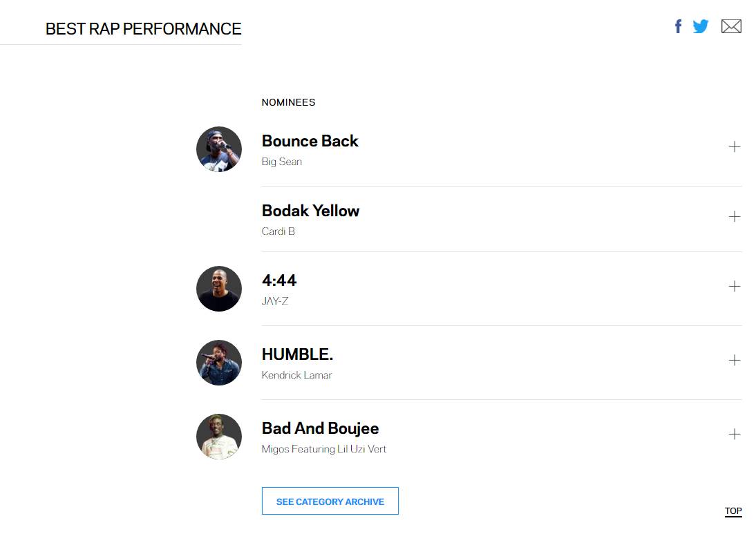Click JAY-Z's circular avatar
The width and height of the screenshot is (756, 543).
coord(219,289)
